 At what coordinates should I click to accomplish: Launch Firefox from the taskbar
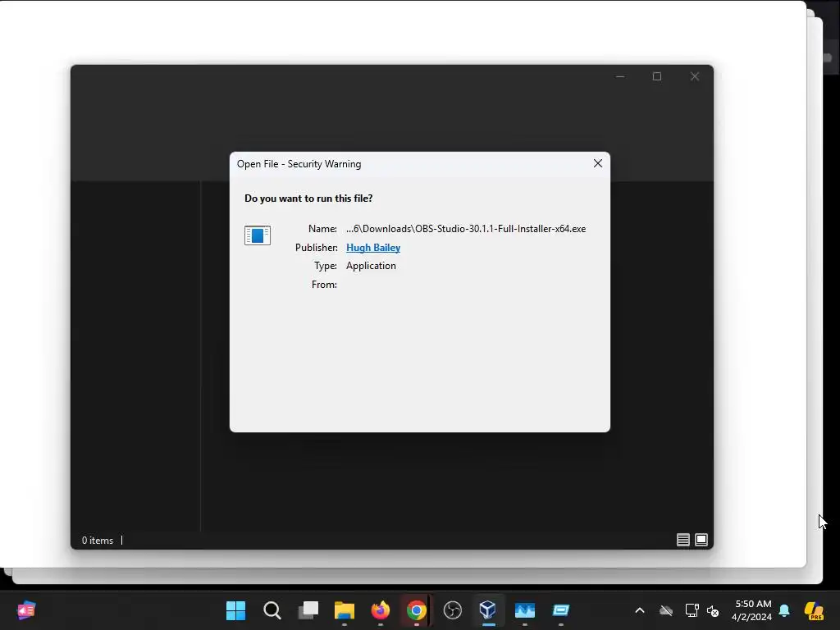(x=381, y=610)
